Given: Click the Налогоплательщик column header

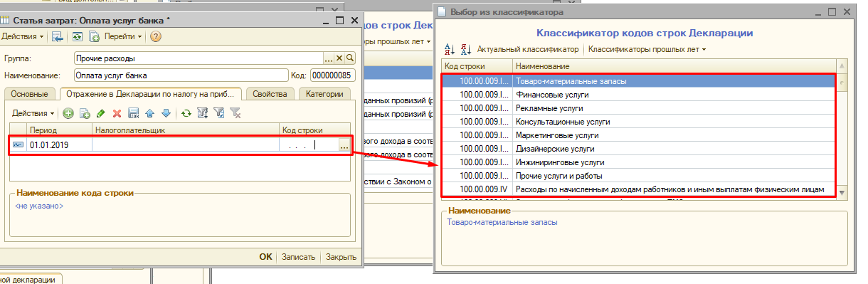Looking at the screenshot, I should 186,130.
